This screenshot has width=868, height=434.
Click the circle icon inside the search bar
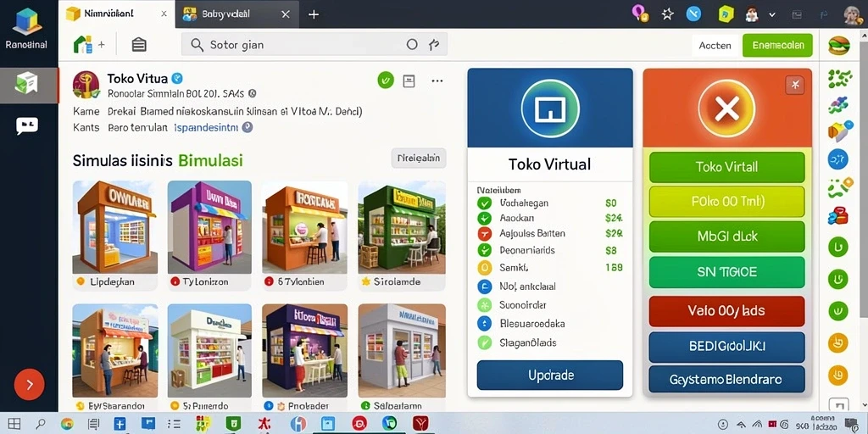[412, 45]
